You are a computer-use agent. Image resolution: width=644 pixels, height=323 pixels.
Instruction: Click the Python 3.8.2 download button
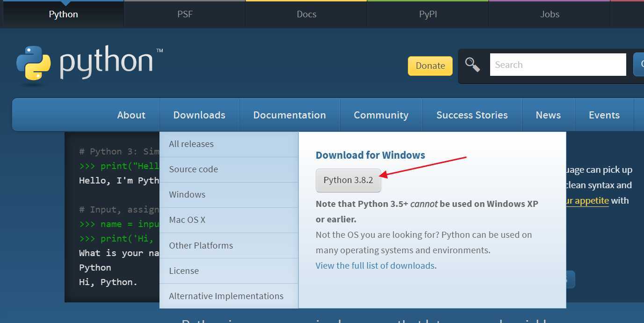[x=348, y=180]
